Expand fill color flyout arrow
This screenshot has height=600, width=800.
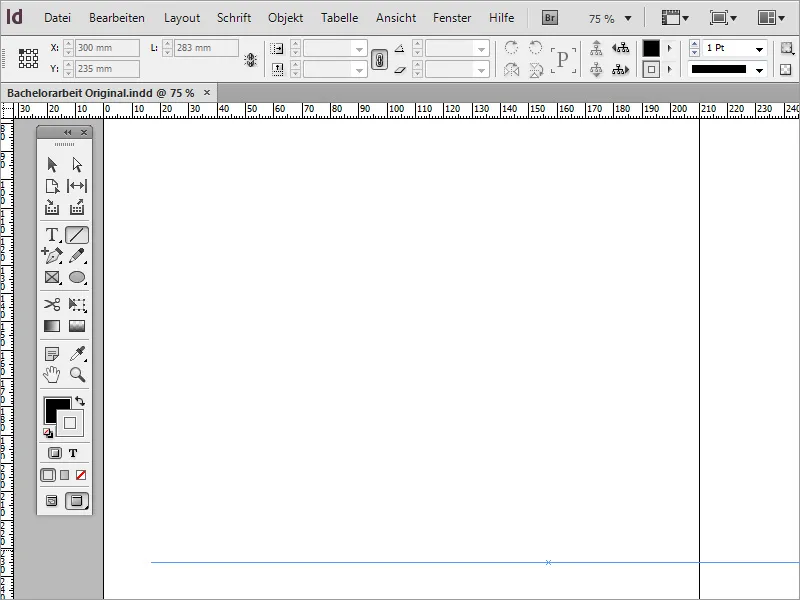[x=670, y=48]
